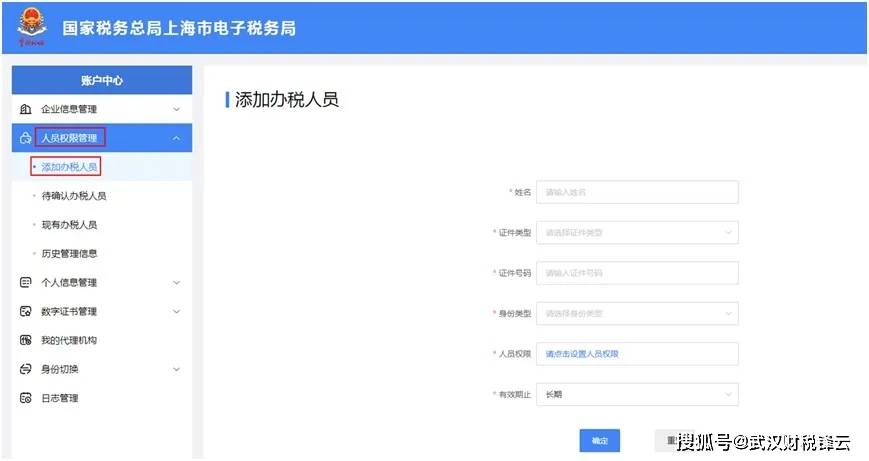Click the 个人信息管理 icon
Viewport: 869px width, 461px height.
(x=25, y=283)
